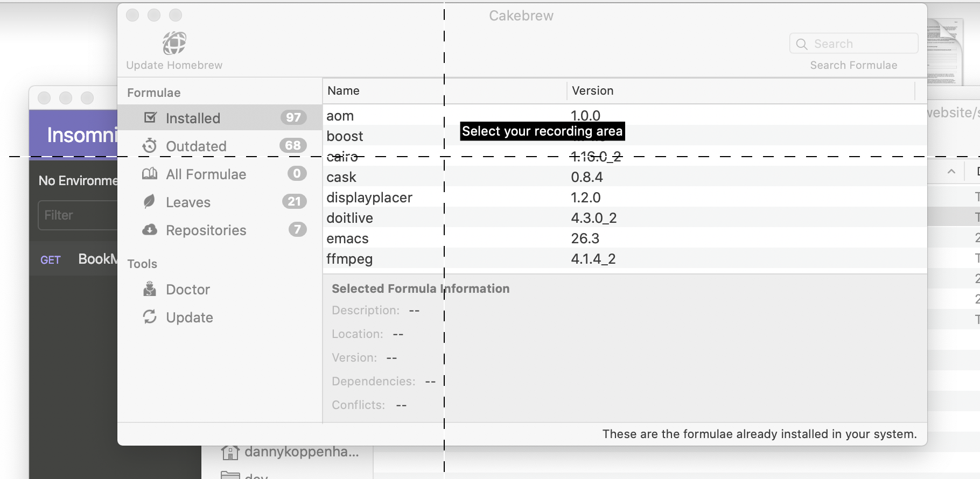Click version 4.1.4_2 of ffmpeg

pos(593,259)
